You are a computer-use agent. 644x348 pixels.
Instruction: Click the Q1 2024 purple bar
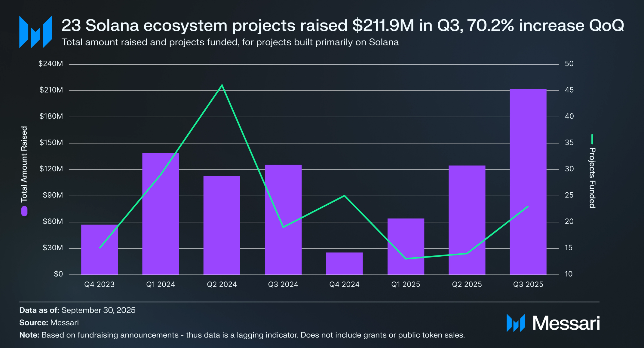pos(161,214)
